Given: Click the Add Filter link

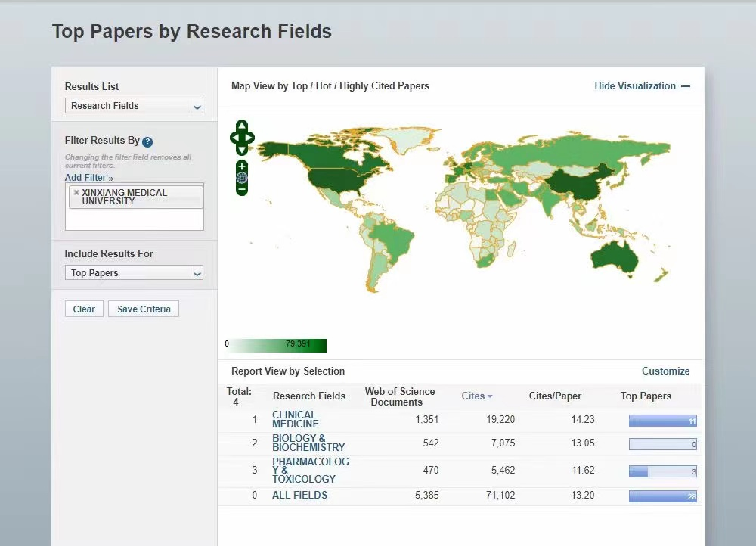Looking at the screenshot, I should tap(88, 178).
